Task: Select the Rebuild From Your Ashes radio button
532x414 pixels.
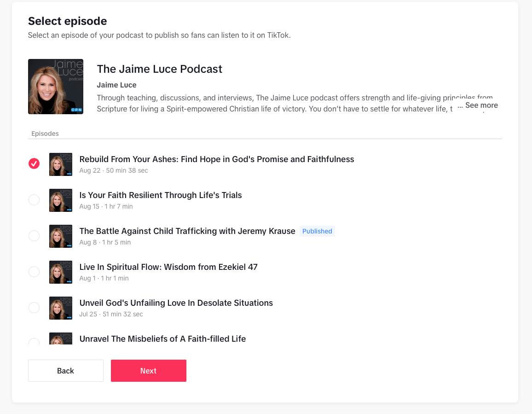Action: 34,163
